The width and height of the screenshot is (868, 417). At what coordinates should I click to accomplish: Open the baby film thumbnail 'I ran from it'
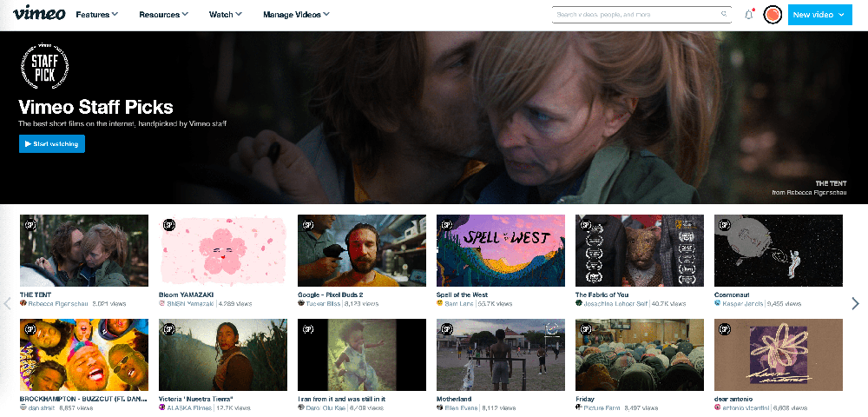pyautogui.click(x=362, y=354)
